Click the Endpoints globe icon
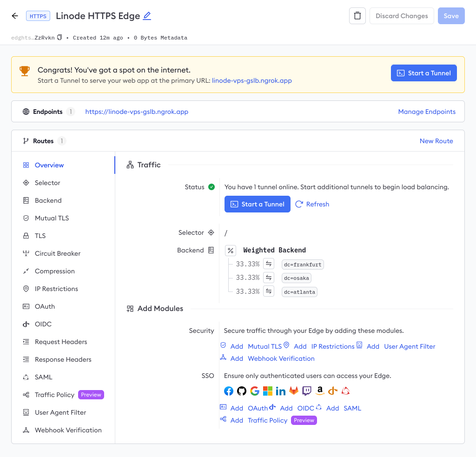 coord(26,112)
